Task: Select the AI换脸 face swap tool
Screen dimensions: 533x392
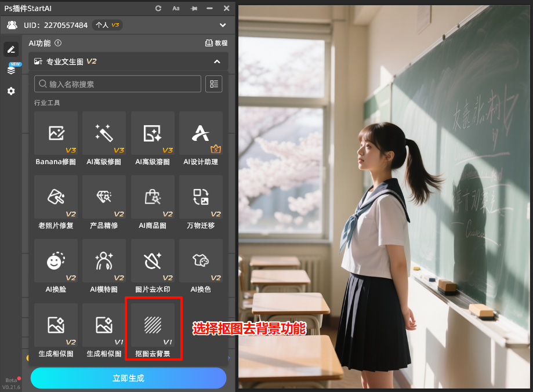Action: coord(56,260)
